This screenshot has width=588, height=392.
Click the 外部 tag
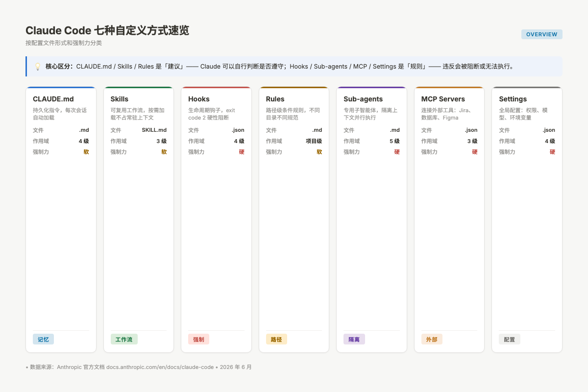432,339
